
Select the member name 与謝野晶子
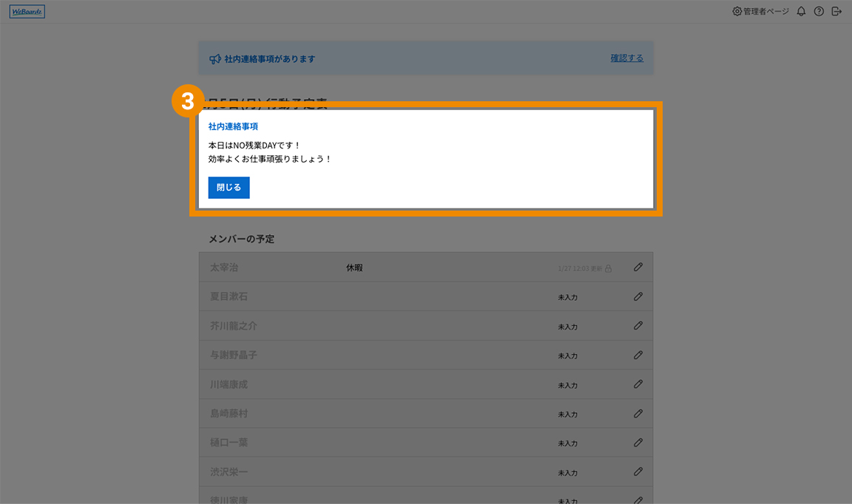234,355
